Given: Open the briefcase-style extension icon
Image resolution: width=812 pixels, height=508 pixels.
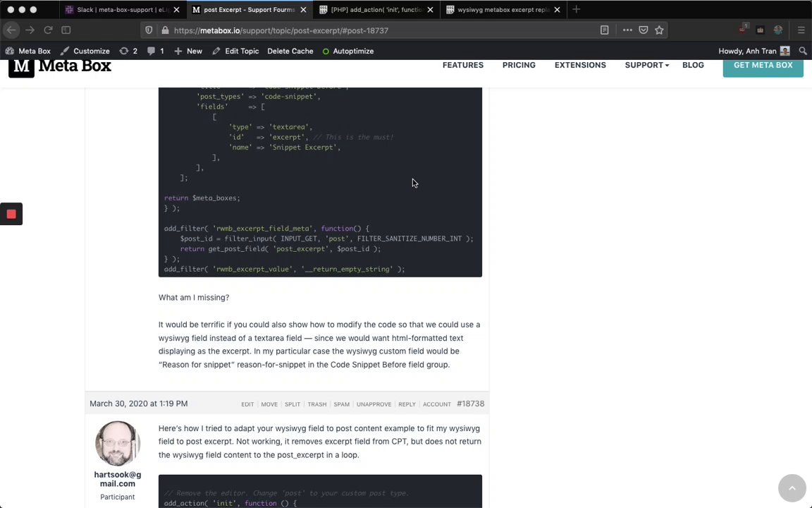Looking at the screenshot, I should pyautogui.click(x=761, y=30).
